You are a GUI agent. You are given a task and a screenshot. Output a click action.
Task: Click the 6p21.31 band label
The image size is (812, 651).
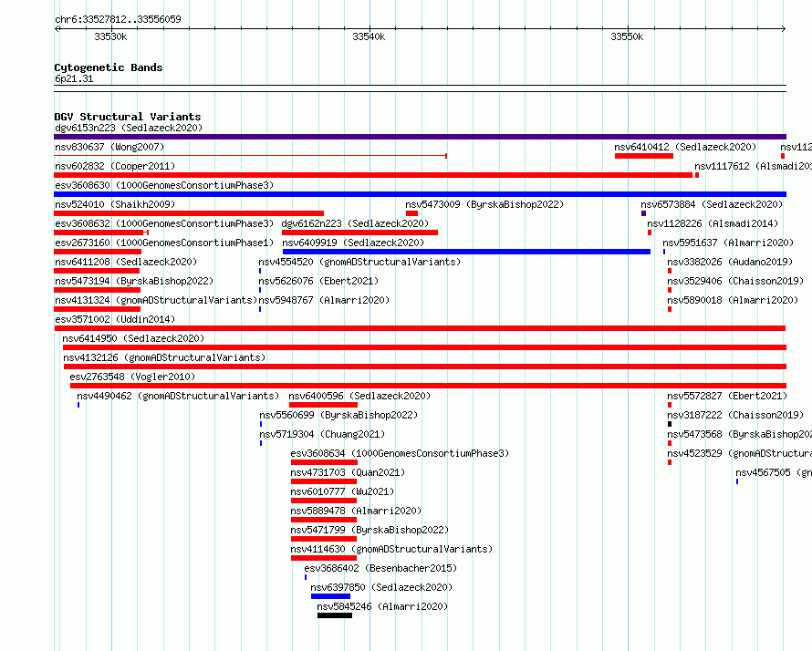[74, 78]
